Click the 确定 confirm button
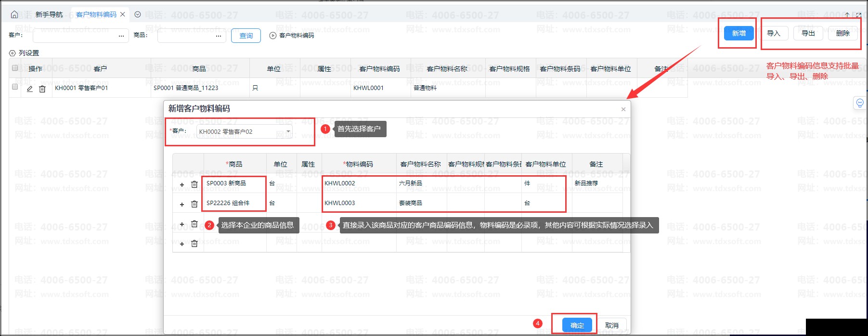Viewport: 868px width, 336px height. [577, 325]
